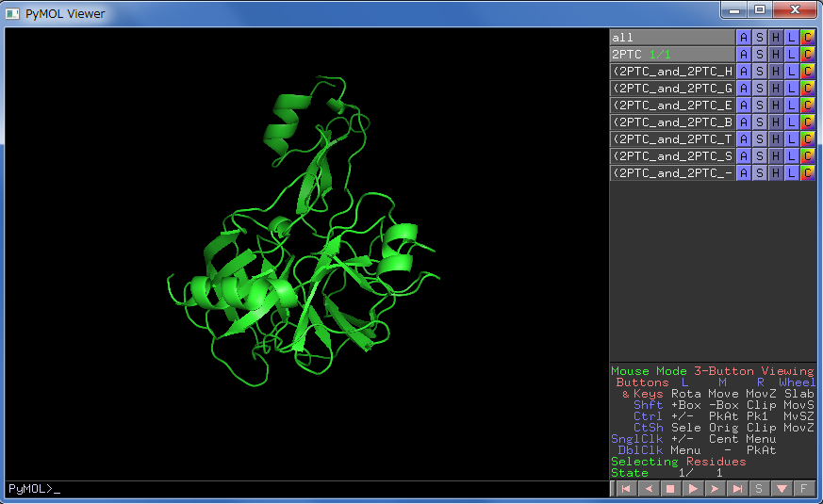Screen dimensions: 823x504
Task: Toggle visibility of the 2PTC object
Action: point(671,55)
